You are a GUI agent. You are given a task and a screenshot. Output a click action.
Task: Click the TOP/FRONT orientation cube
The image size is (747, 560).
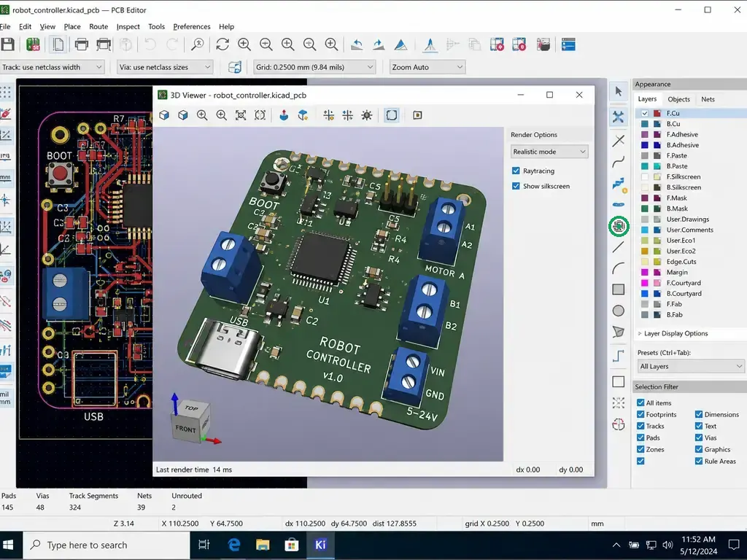190,421
